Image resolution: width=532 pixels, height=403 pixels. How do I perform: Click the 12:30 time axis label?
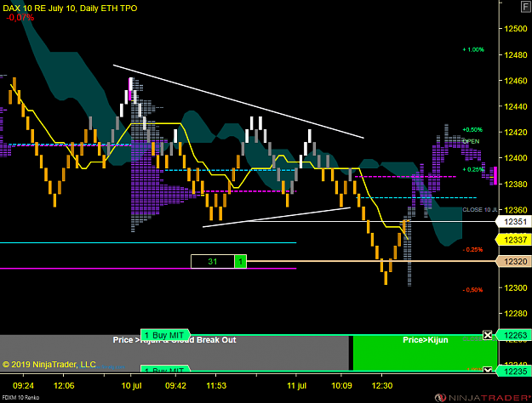(382, 386)
